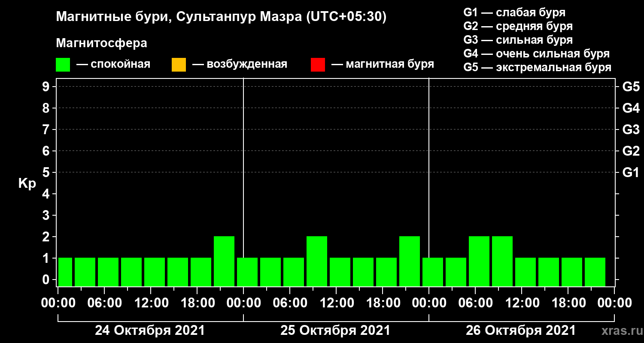Click the '18:00' time label above 26 Октября
The width and height of the screenshot is (644, 343).
coord(568,303)
